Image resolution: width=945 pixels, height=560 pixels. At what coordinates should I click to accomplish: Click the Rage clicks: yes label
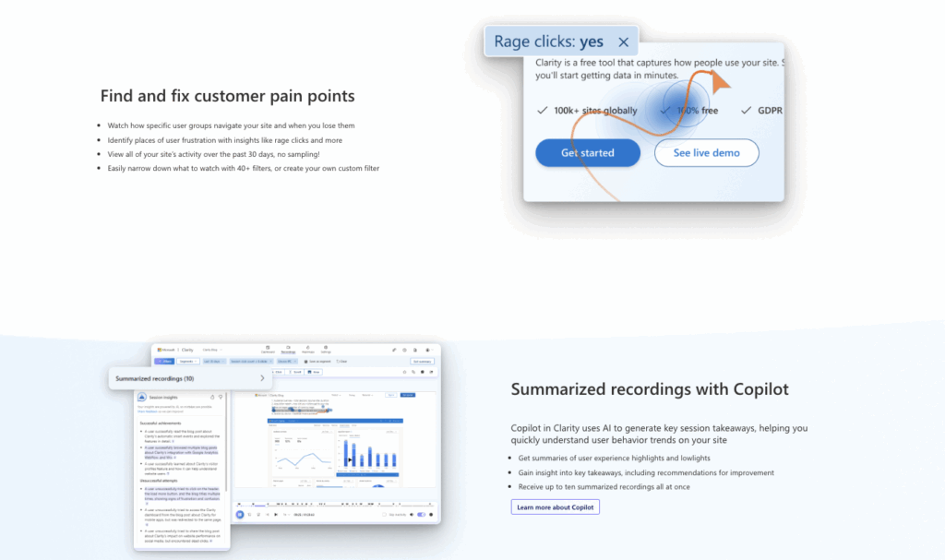point(548,41)
